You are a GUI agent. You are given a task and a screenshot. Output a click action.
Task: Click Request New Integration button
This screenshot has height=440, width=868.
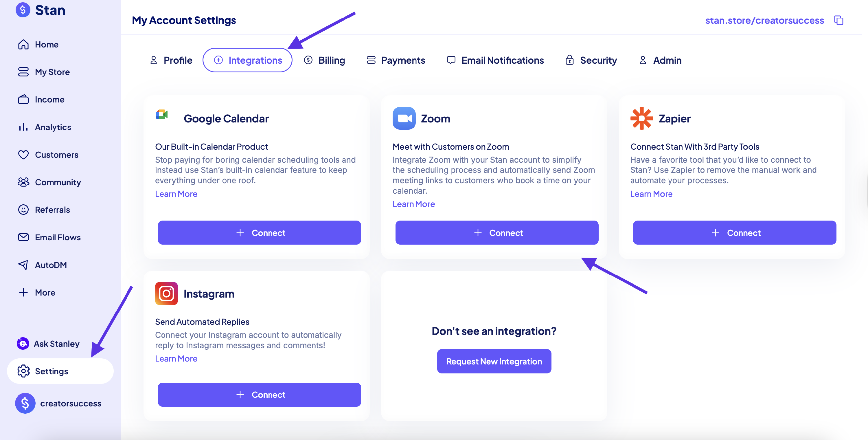(x=494, y=361)
